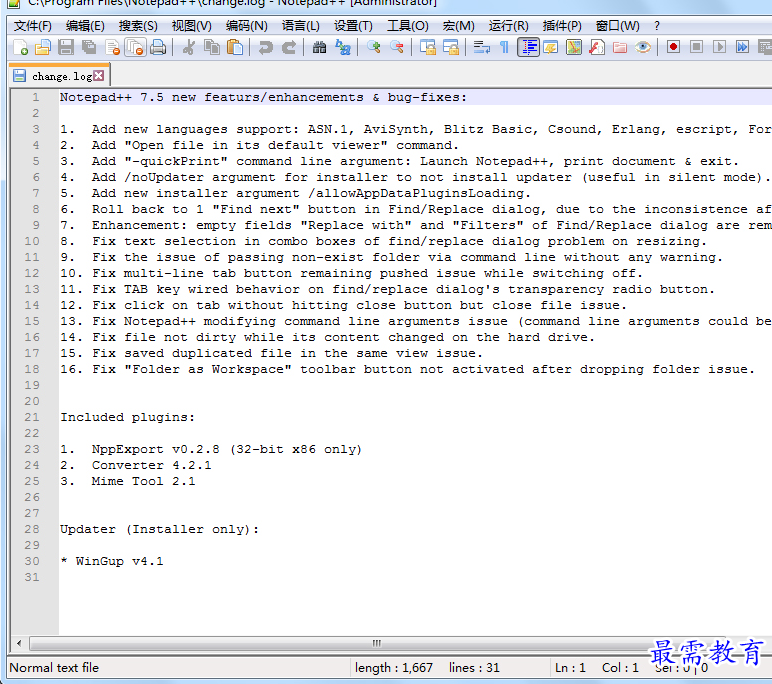Toggle file monitoring with the eye icon
Image resolution: width=772 pixels, height=684 pixels.
tap(643, 47)
